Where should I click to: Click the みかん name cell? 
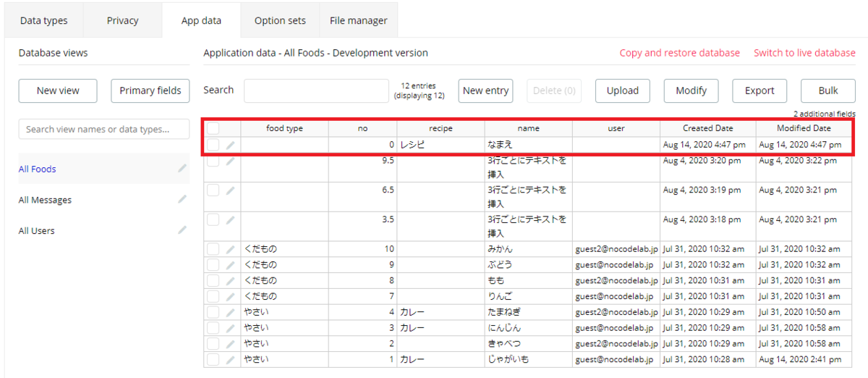pos(528,249)
